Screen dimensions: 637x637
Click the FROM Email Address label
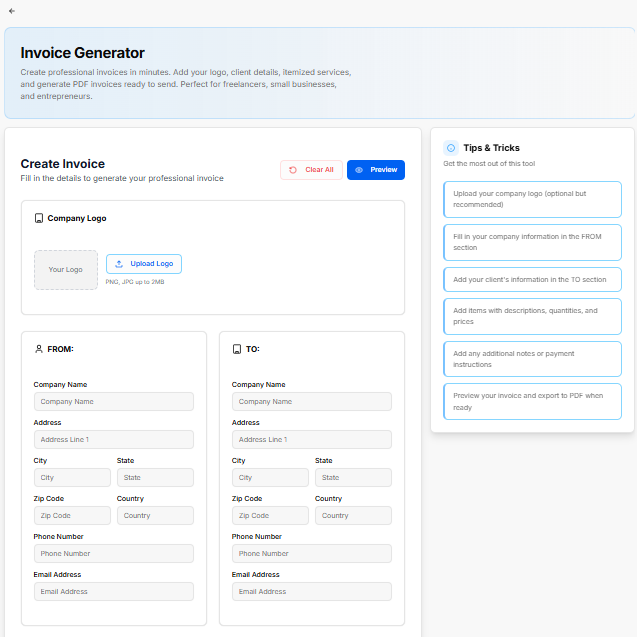coord(57,574)
